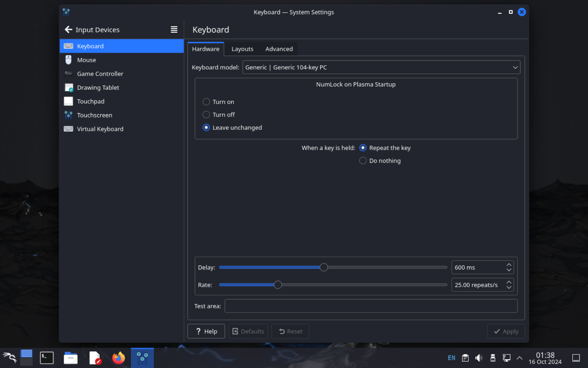This screenshot has width=588, height=368.
Task: Click the back arrow to Input Devices
Action: (68, 29)
